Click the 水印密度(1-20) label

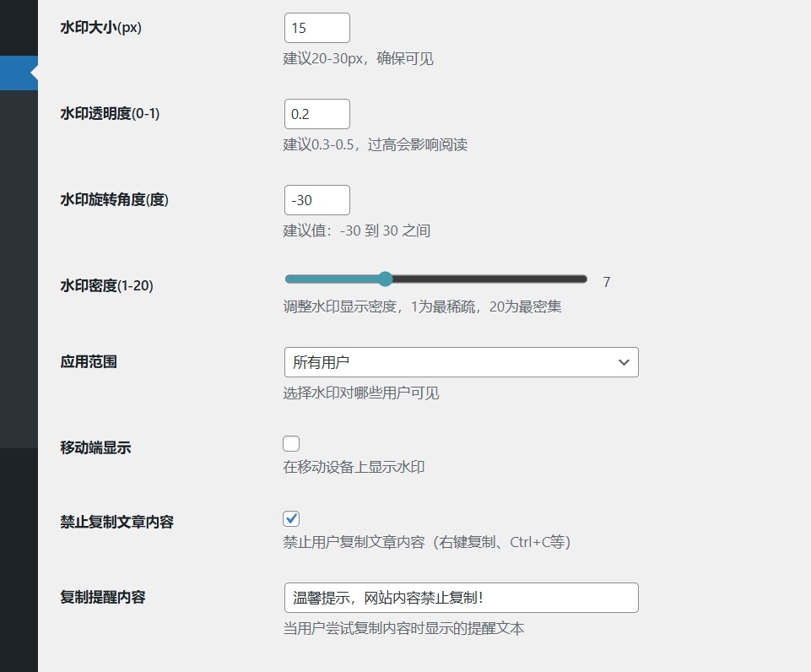click(106, 286)
